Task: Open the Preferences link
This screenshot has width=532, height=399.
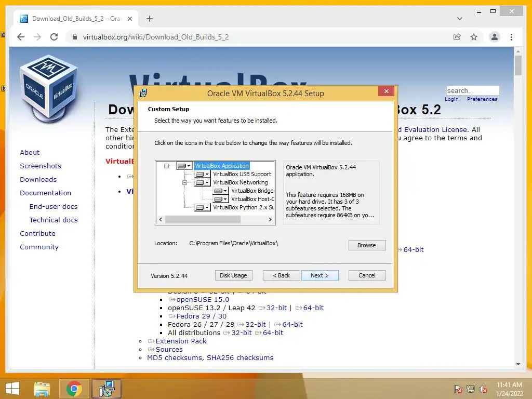Action: pos(482,99)
